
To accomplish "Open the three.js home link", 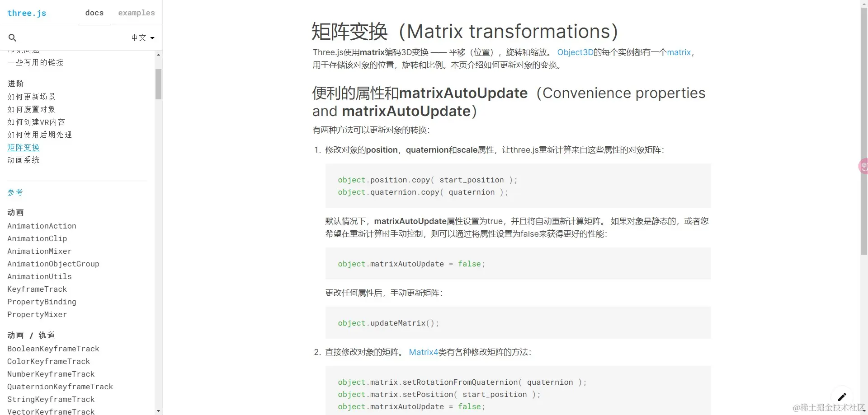I will pyautogui.click(x=27, y=13).
